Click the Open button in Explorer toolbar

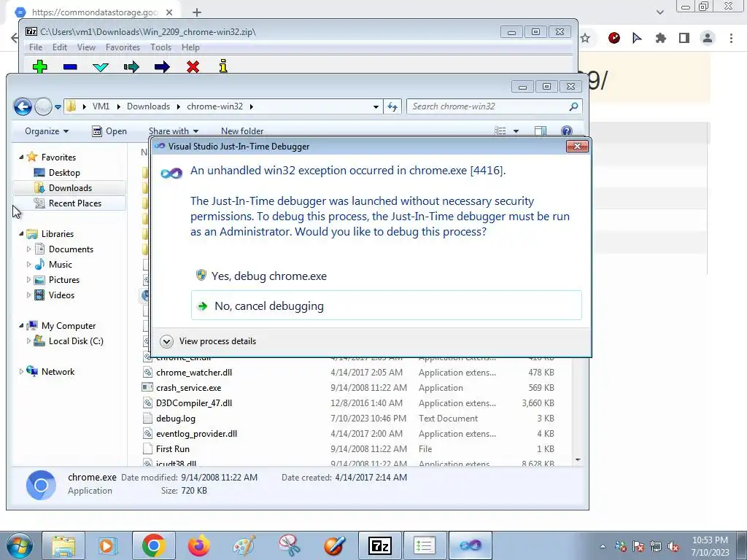tap(109, 131)
